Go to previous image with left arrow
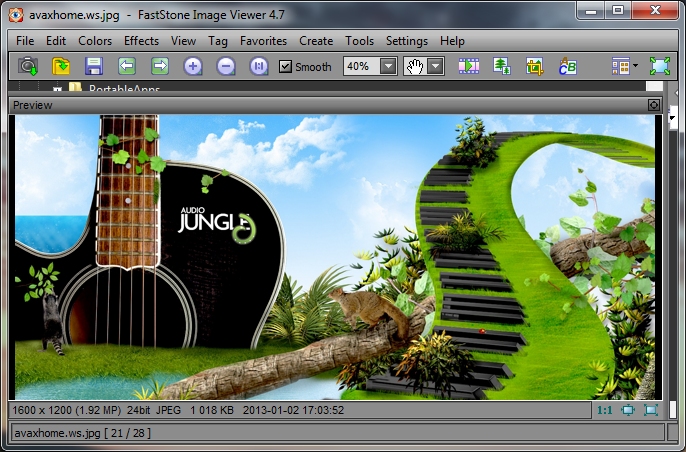Image resolution: width=686 pixels, height=452 pixels. click(127, 67)
